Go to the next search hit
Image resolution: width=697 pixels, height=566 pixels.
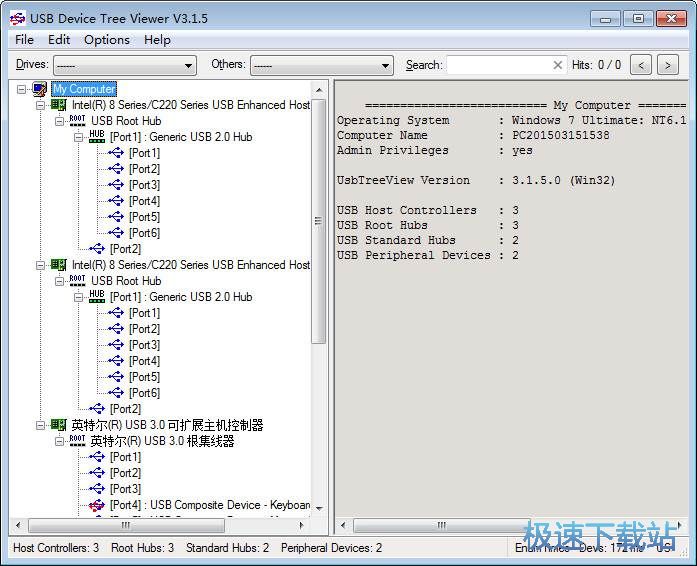click(668, 65)
